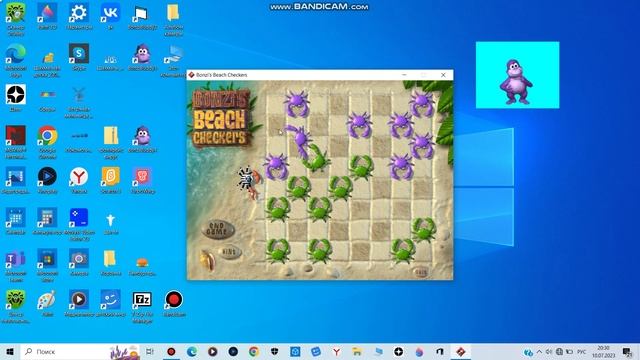
Task: Open the dark round play-button desktop shortcut
Action: (x=47, y=176)
